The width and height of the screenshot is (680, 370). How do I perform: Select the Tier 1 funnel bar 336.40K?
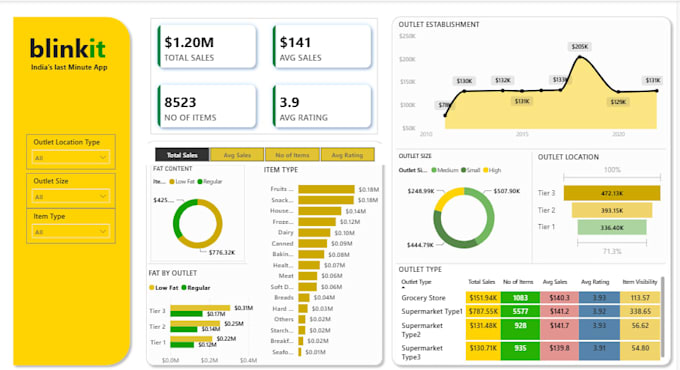(x=612, y=227)
